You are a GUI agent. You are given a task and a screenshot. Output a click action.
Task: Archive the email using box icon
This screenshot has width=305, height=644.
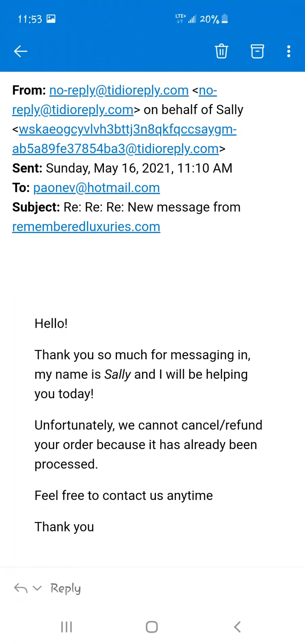coord(257,51)
